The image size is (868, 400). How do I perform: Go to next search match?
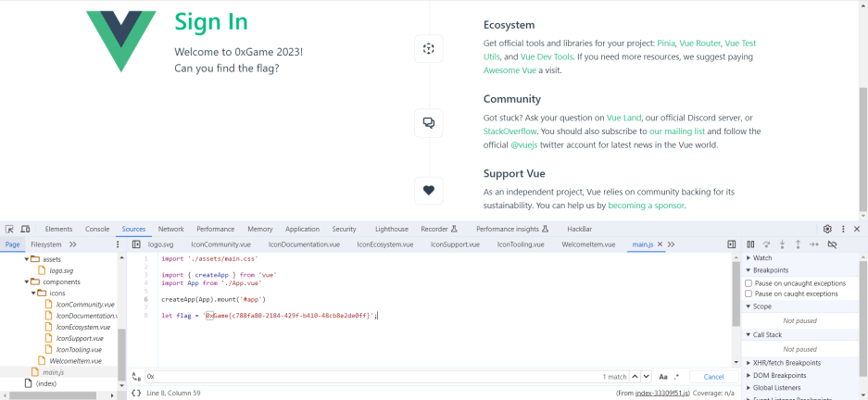click(x=646, y=377)
